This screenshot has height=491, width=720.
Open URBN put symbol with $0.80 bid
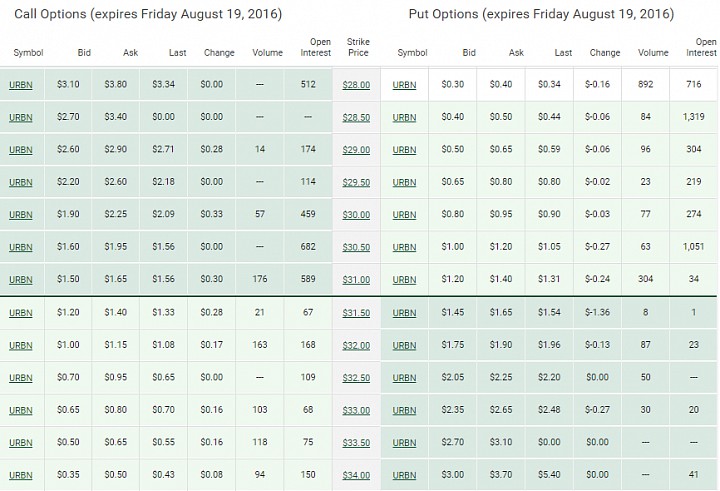point(404,214)
